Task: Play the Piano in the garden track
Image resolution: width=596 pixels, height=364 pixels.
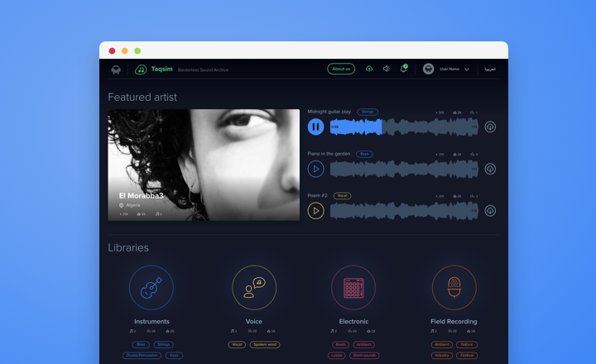Action: [x=315, y=169]
